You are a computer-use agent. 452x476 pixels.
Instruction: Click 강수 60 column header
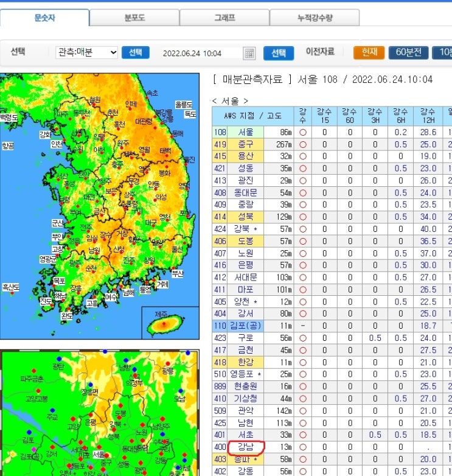point(350,116)
